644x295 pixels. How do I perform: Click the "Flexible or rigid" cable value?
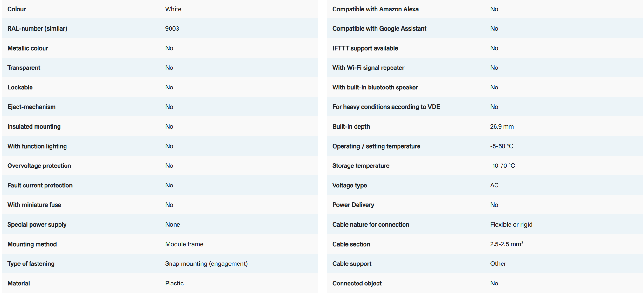[x=511, y=225]
